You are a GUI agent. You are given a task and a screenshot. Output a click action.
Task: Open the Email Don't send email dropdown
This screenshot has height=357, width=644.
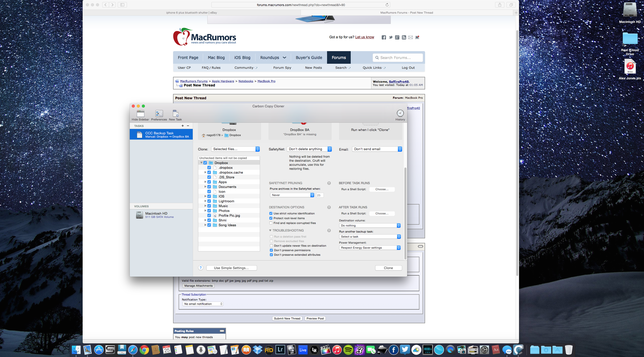(x=377, y=149)
